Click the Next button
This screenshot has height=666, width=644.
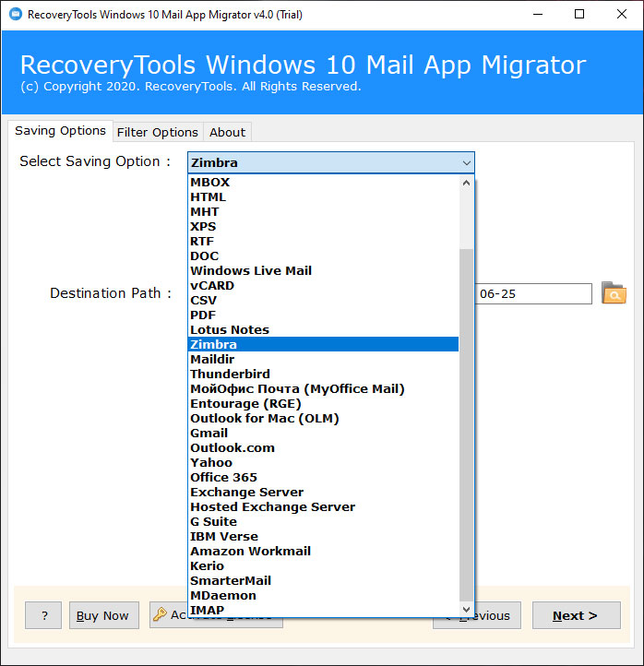tap(576, 615)
